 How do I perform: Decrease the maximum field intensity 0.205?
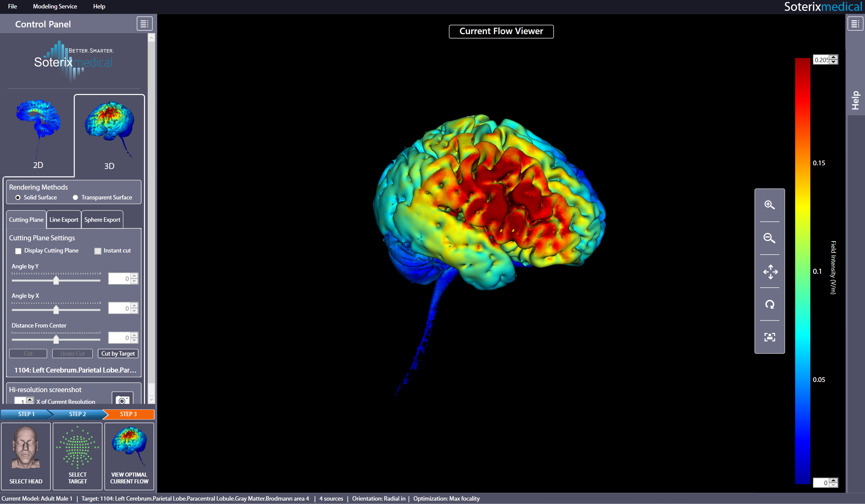834,62
